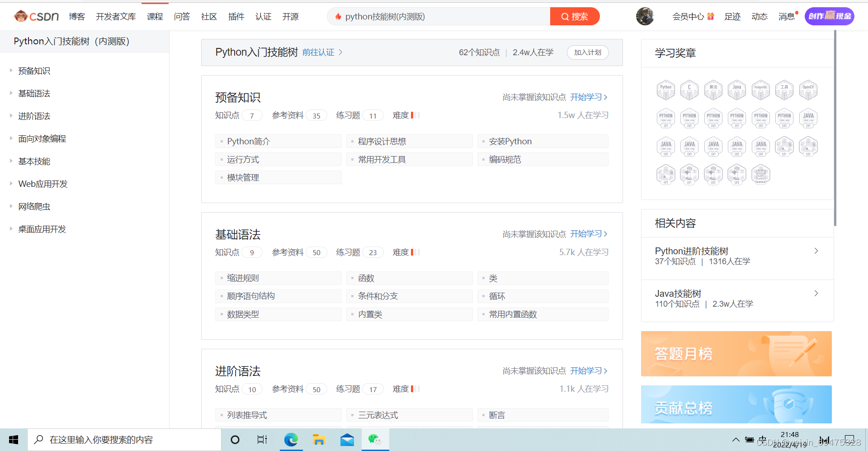
Task: Open the PostgreSQL hexagon badge
Action: (x=760, y=90)
